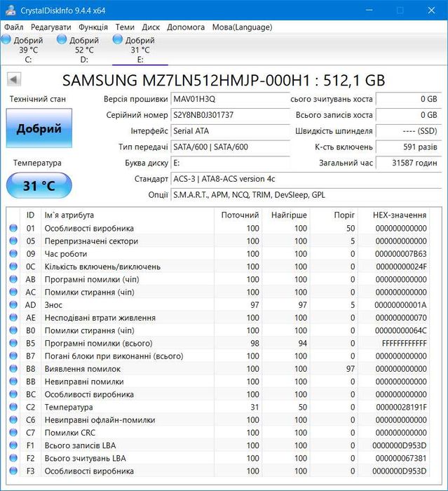448x491 pixels.
Task: Click the Поріг column header
Action: point(334,215)
